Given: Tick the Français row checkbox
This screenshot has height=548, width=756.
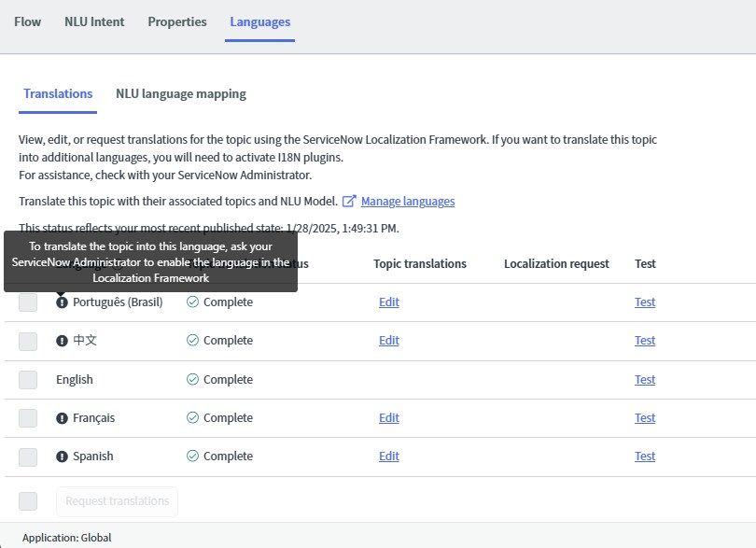Looking at the screenshot, I should pos(28,417).
